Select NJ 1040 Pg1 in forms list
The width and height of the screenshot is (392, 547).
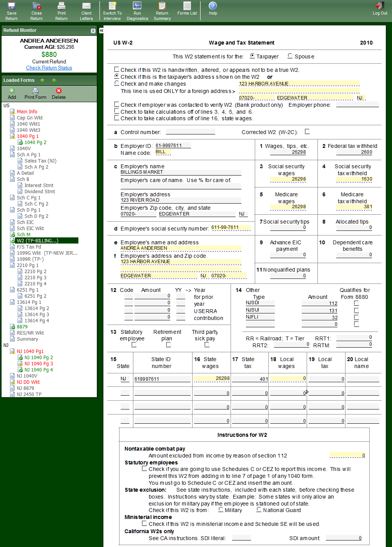(x=30, y=351)
